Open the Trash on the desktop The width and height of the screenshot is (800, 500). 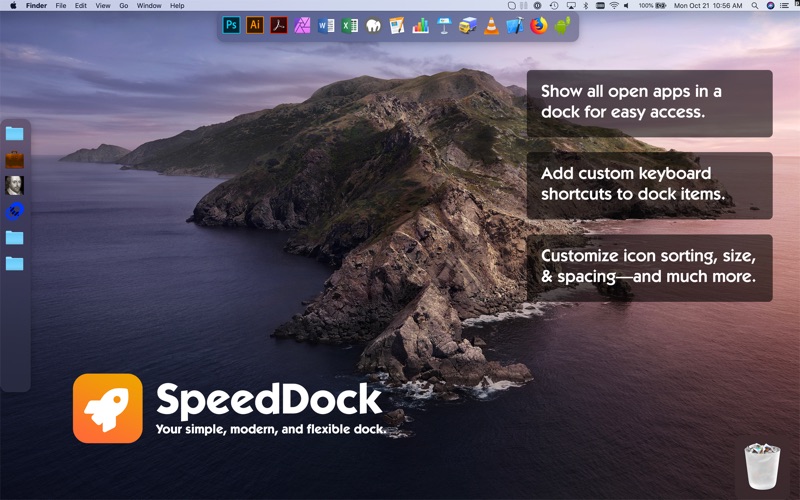tap(762, 466)
